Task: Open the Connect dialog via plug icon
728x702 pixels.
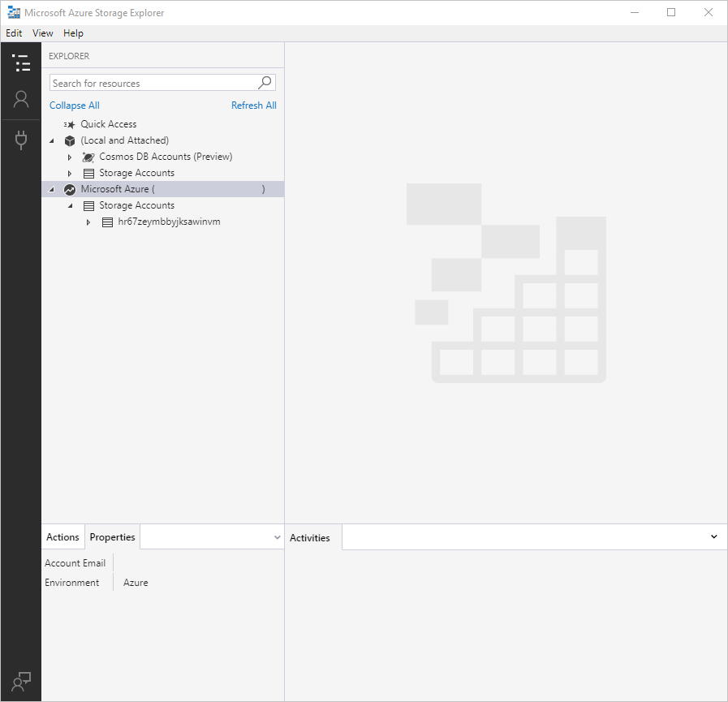Action: click(x=21, y=138)
